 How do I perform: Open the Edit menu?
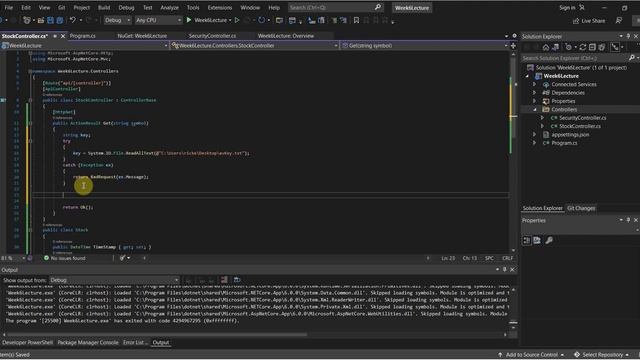[x=26, y=7]
